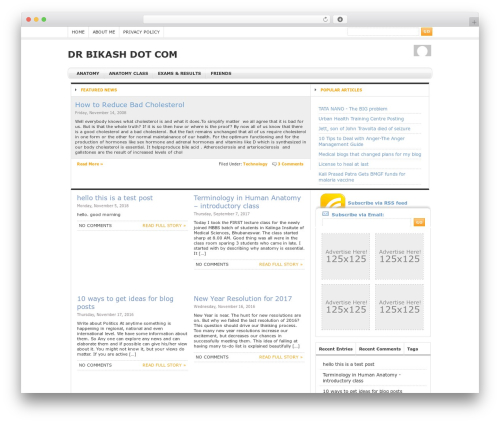This screenshot has height=423, width=500.
Task: Click the email envelope icon near Subscribe via Email
Action: tap(325, 214)
